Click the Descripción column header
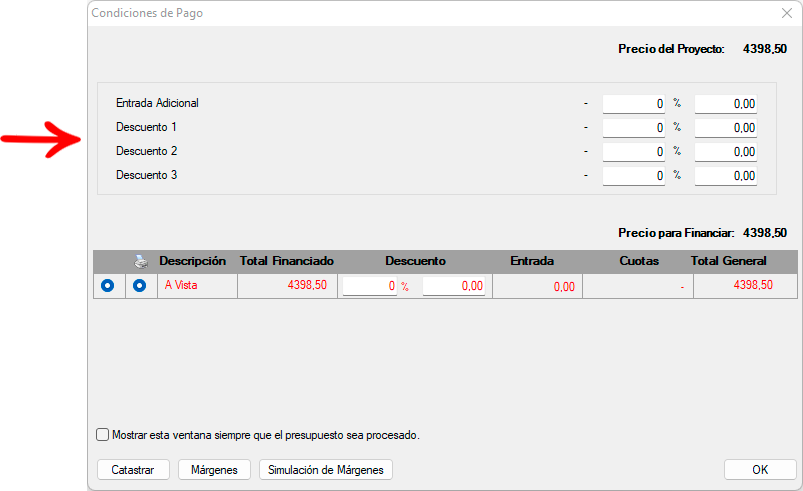Image resolution: width=803 pixels, height=491 pixels. [x=192, y=261]
